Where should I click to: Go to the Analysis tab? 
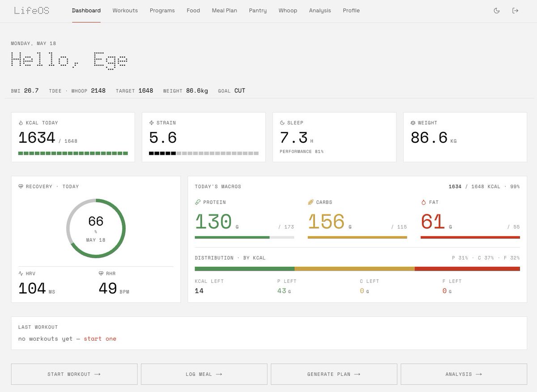tap(320, 10)
